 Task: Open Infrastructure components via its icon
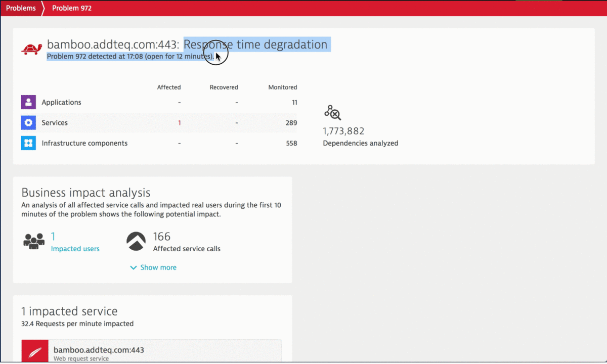(28, 143)
